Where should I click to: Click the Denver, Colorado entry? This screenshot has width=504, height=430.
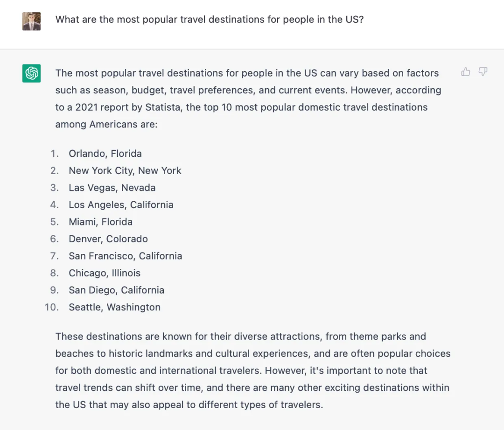coord(108,239)
